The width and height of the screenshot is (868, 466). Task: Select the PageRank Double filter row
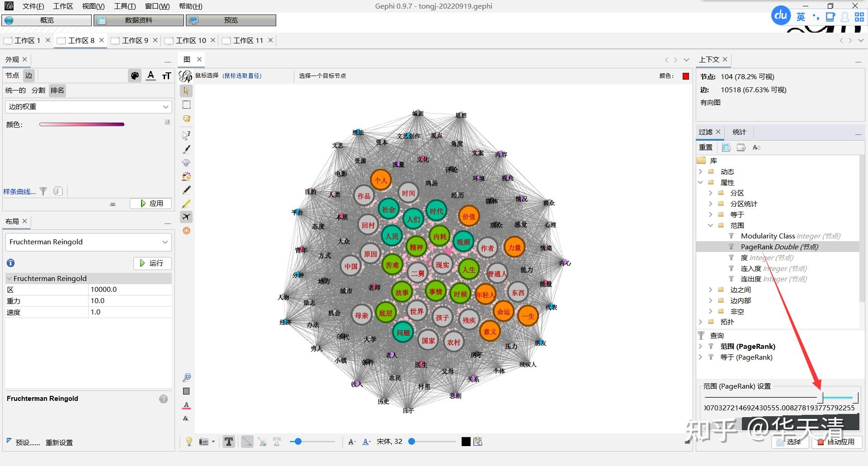coord(778,247)
